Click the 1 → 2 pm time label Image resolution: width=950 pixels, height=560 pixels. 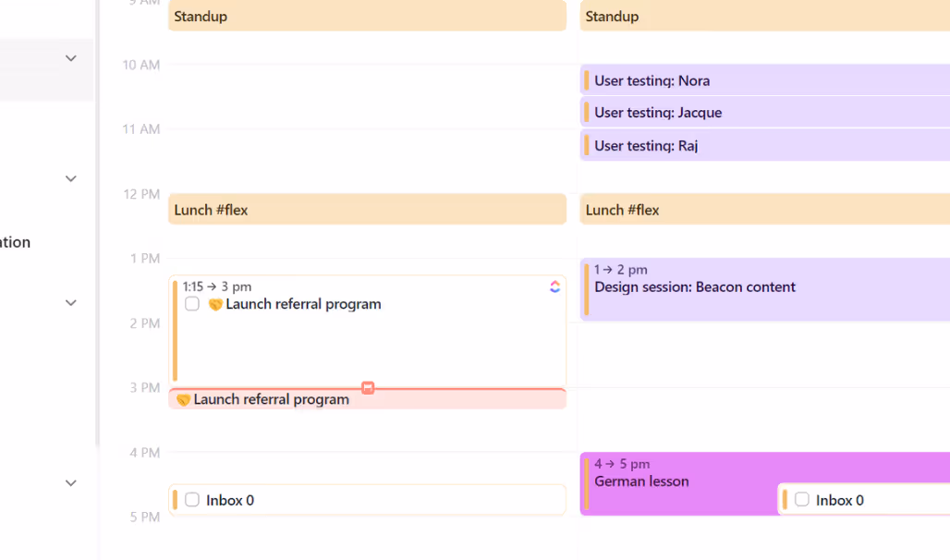pyautogui.click(x=620, y=270)
